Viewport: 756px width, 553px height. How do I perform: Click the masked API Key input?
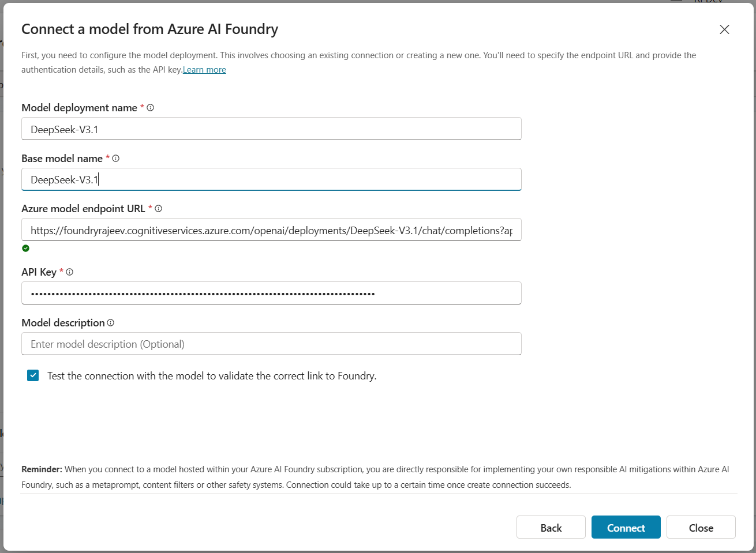click(271, 294)
